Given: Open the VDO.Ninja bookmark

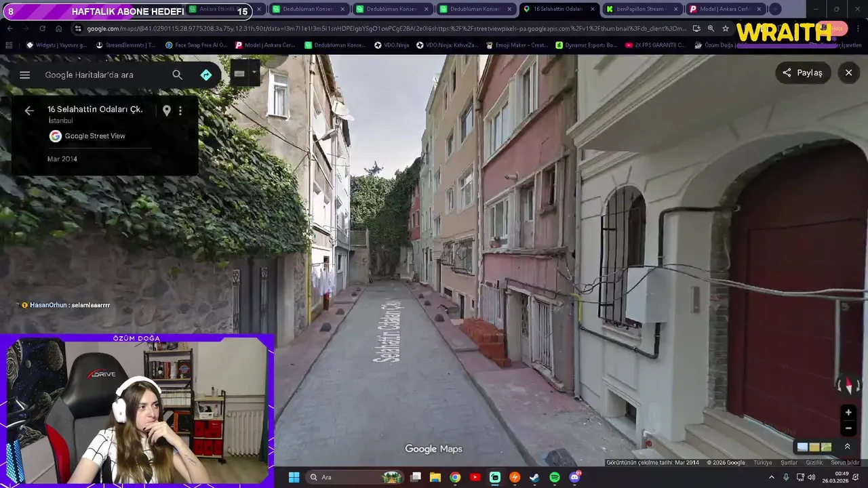Looking at the screenshot, I should coord(391,45).
